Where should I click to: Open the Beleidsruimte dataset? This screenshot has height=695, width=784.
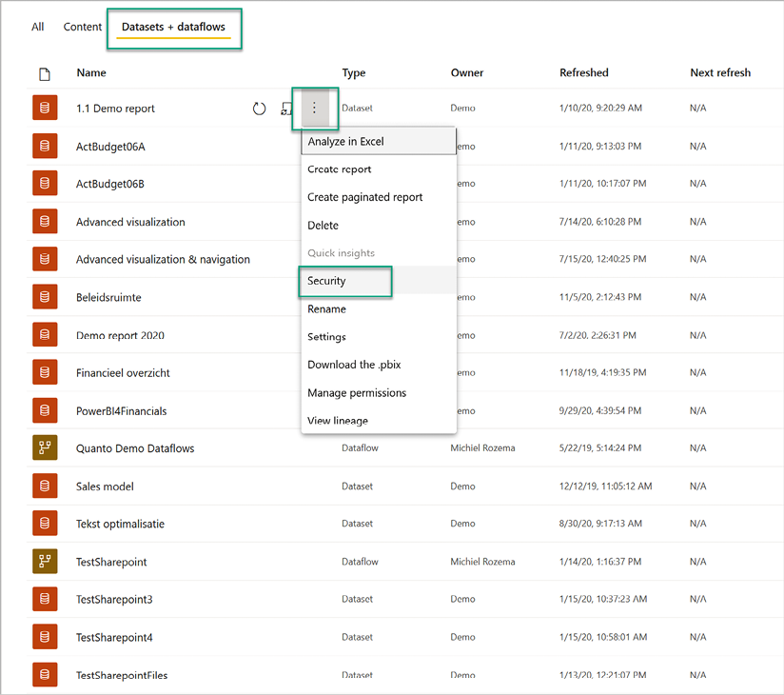tap(108, 298)
